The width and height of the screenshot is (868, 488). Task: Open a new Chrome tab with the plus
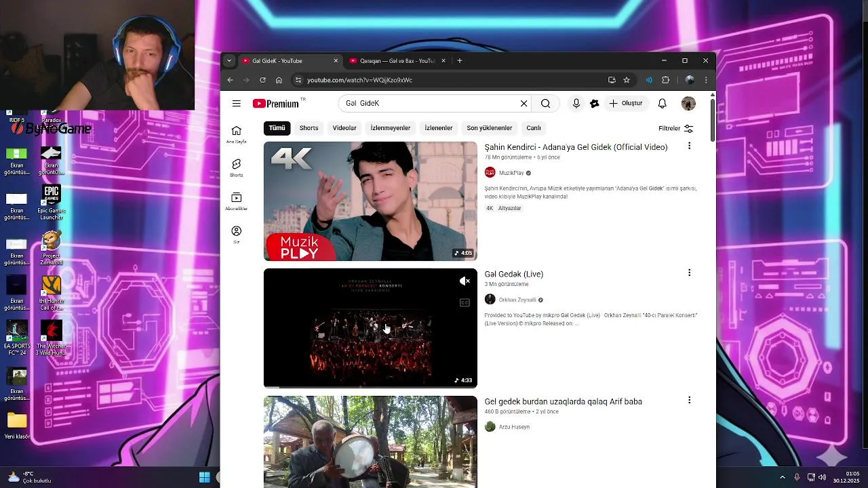[x=460, y=61]
